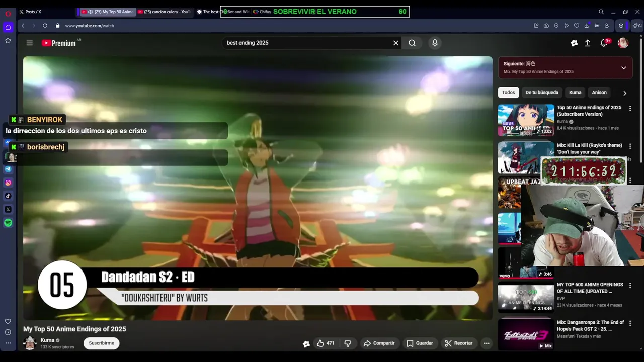Open the ad blocker shield icon
The height and width of the screenshot is (362, 644).
point(556,26)
